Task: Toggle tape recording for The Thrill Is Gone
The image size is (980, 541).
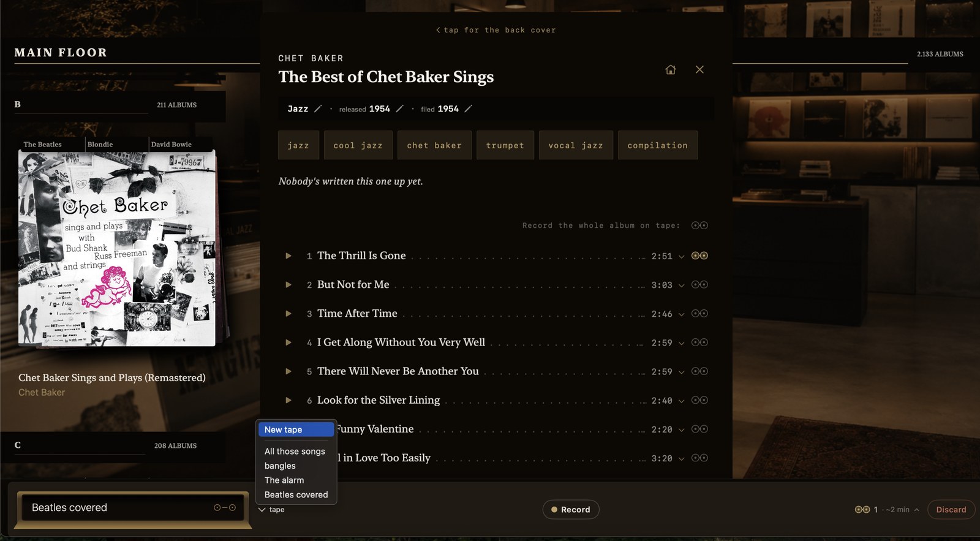Action: (699, 256)
